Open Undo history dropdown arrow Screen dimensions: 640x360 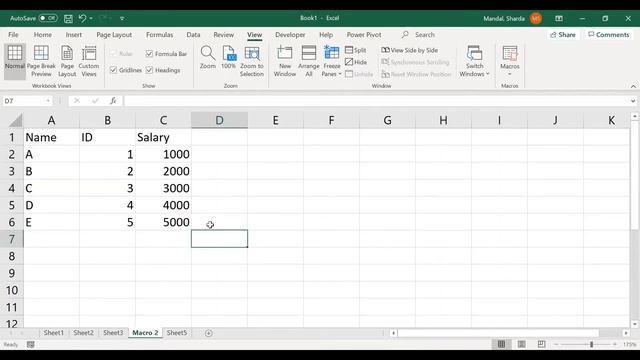pos(91,18)
